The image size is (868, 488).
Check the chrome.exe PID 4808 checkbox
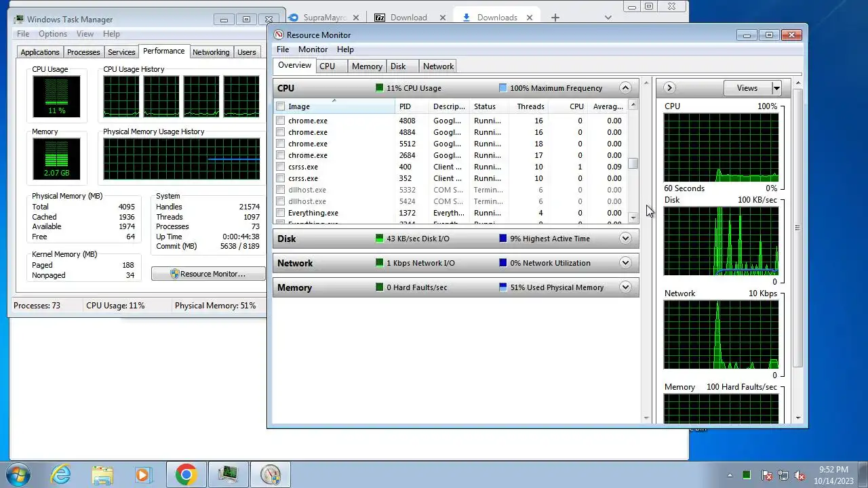click(280, 121)
